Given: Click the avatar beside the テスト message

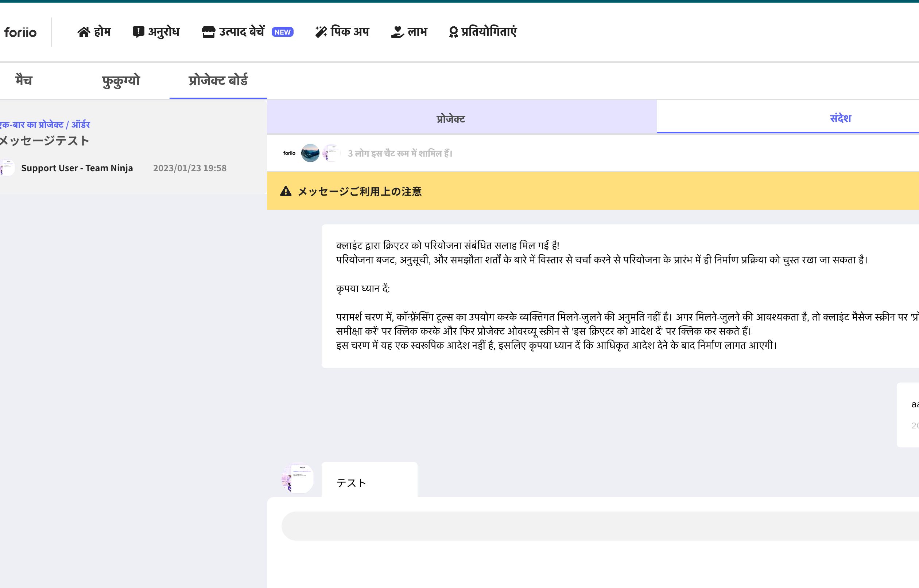Looking at the screenshot, I should click(298, 478).
